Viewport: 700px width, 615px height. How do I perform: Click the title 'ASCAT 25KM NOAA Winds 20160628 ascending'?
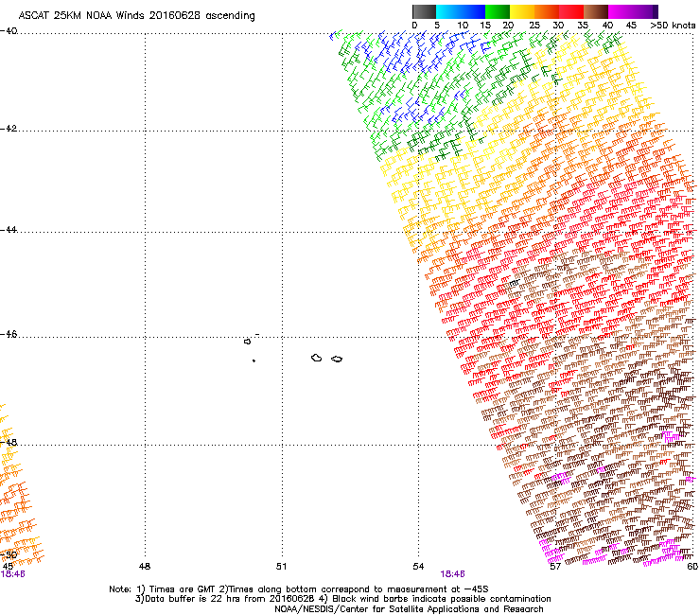pos(136,16)
